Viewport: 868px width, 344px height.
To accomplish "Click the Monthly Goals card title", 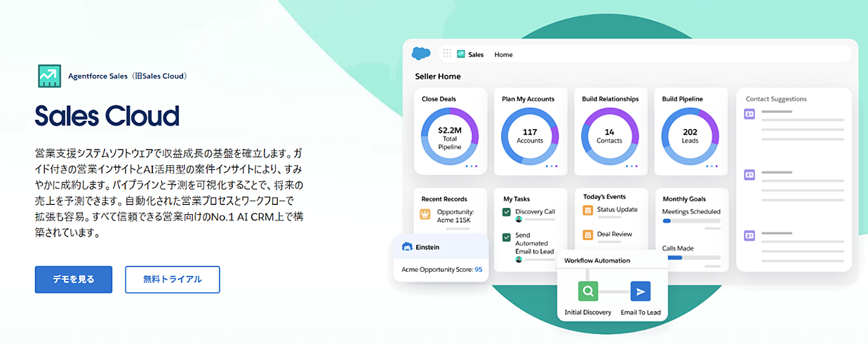I will [x=684, y=199].
